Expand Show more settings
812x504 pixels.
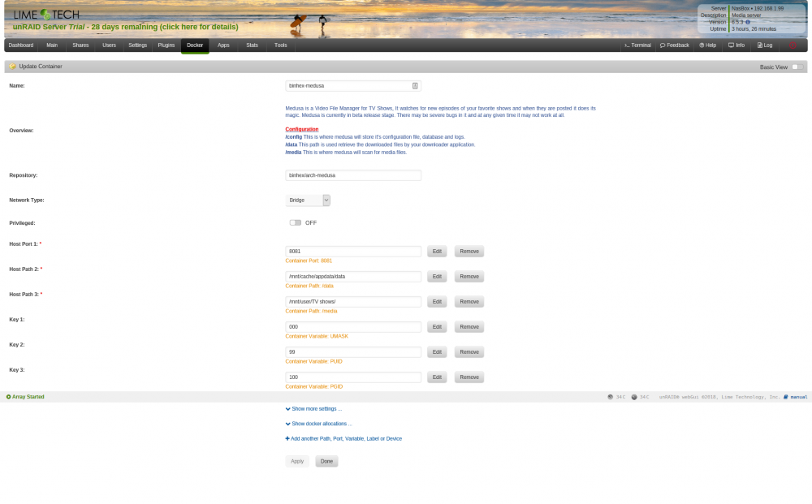tap(313, 409)
